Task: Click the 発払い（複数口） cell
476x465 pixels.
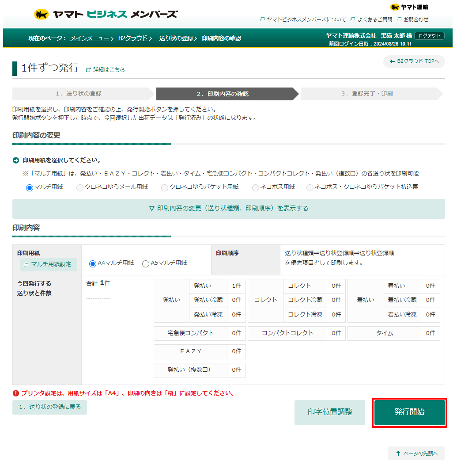Action: (191, 370)
